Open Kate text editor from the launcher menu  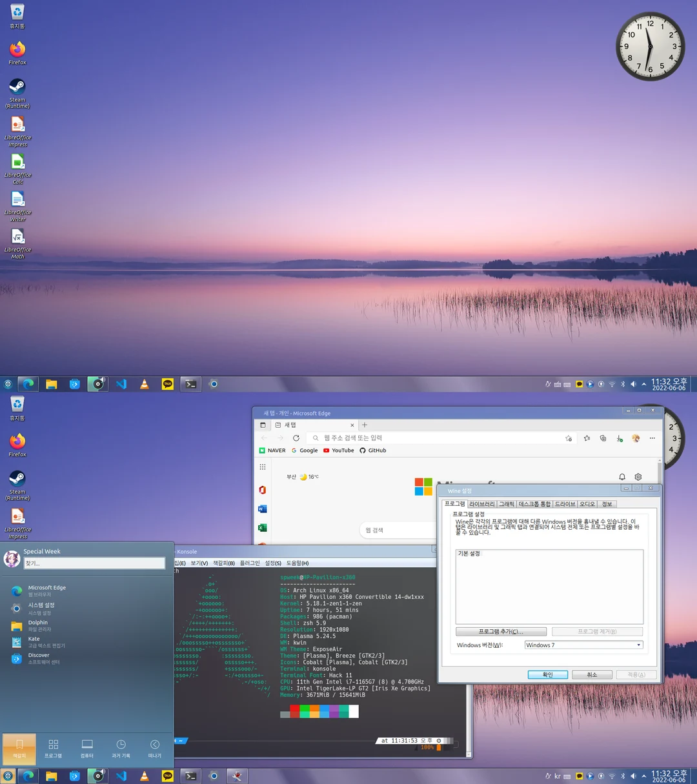[x=33, y=641]
